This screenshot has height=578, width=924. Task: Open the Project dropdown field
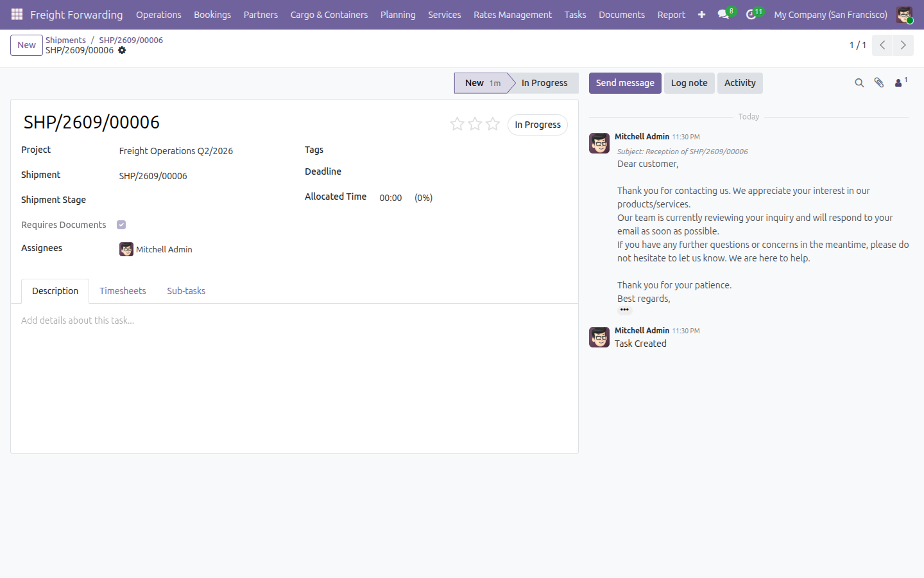tap(202, 151)
